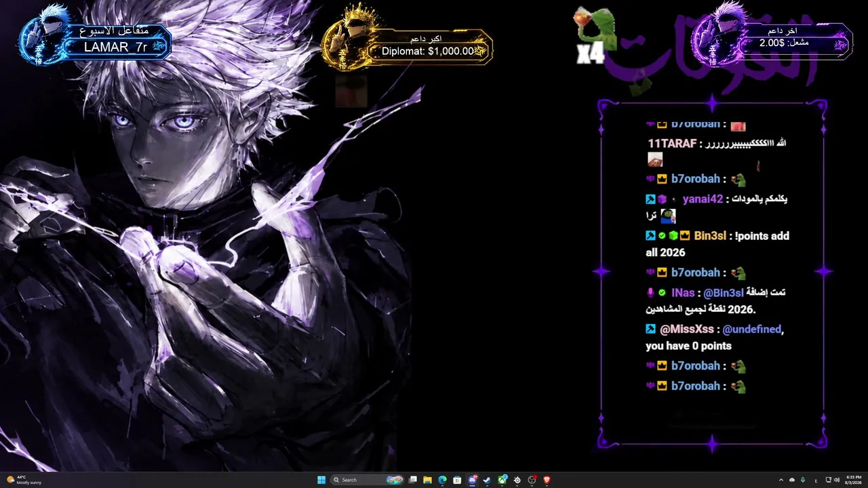Click the @undefined mention in chat
868x488 pixels.
(752, 329)
